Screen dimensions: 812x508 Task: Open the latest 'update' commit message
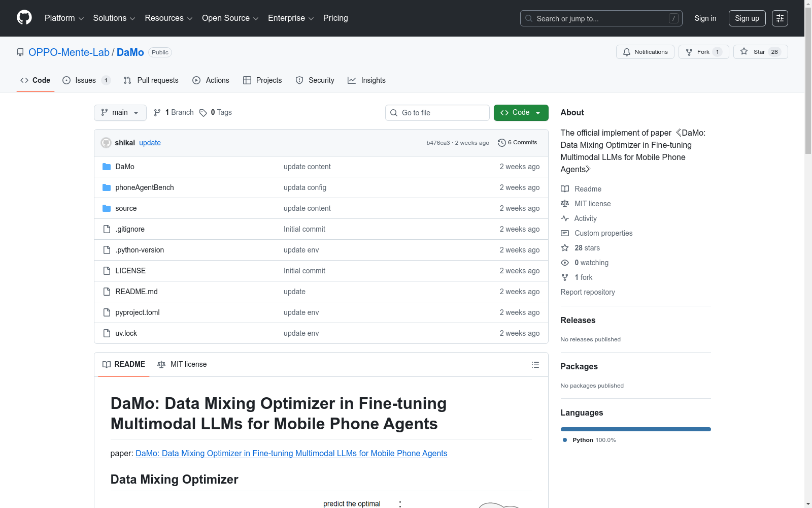(x=150, y=143)
